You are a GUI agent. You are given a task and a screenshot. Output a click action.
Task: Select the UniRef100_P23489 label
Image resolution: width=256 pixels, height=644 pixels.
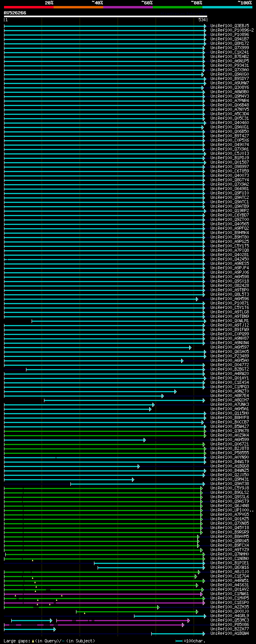tap(230, 356)
